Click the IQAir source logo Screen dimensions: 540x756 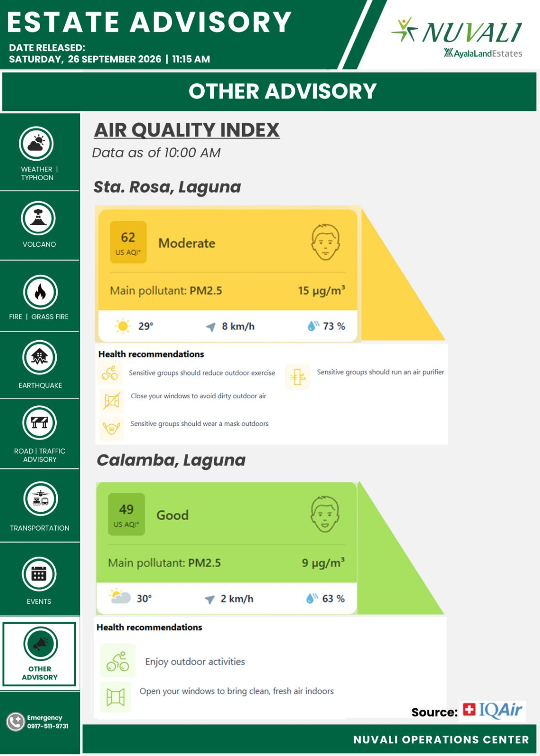(493, 710)
